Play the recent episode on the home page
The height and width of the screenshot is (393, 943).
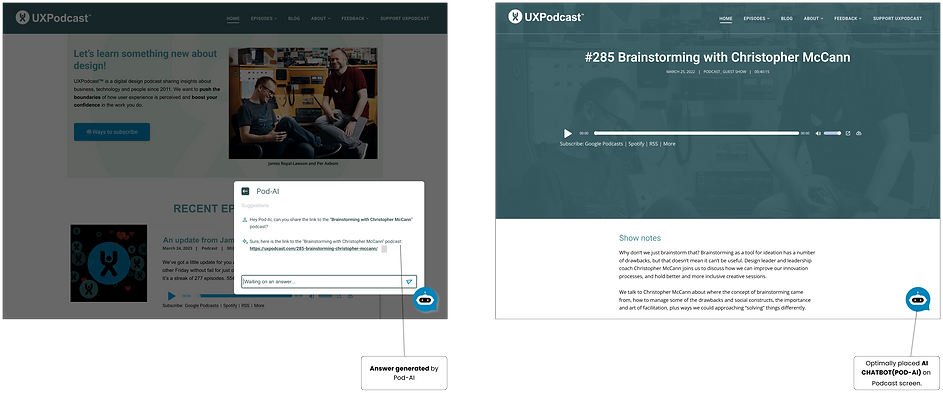pos(171,296)
